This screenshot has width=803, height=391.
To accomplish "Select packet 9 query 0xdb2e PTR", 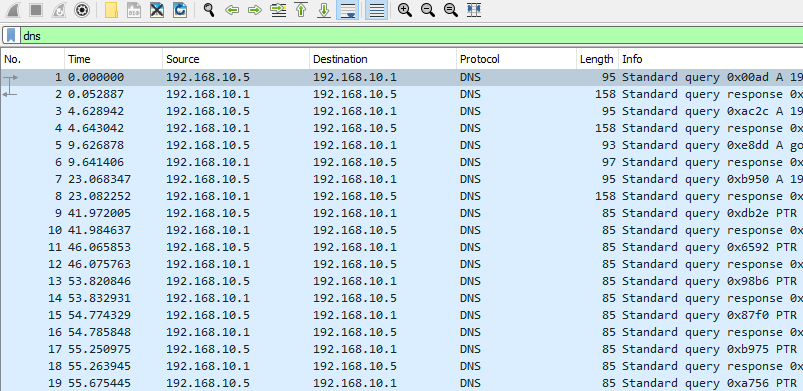I will point(402,213).
